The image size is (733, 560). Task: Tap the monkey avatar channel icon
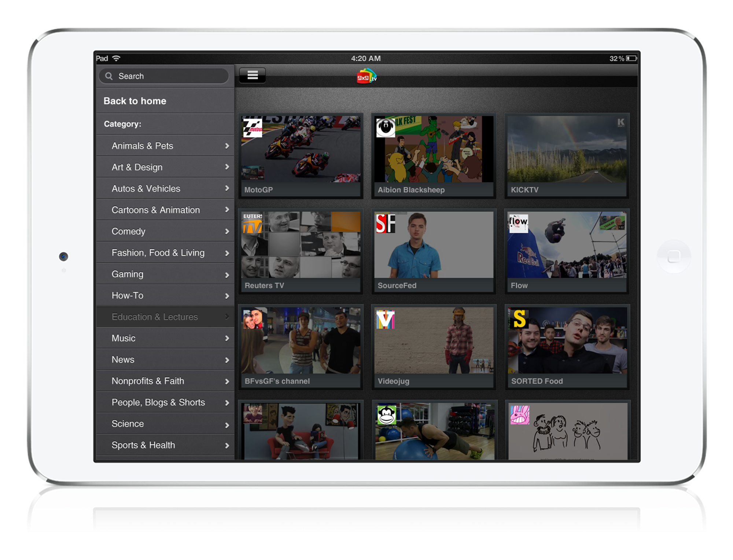pyautogui.click(x=387, y=415)
